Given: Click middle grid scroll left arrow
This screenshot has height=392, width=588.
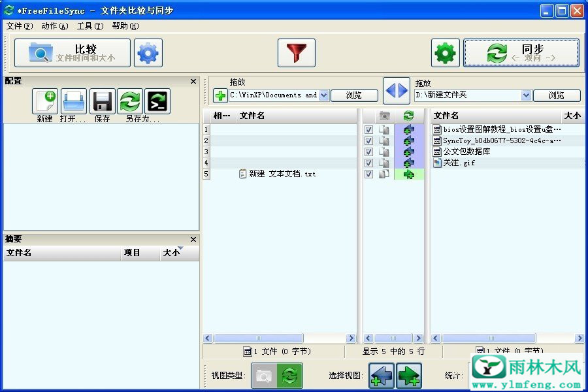Looking at the screenshot, I should click(368, 338).
